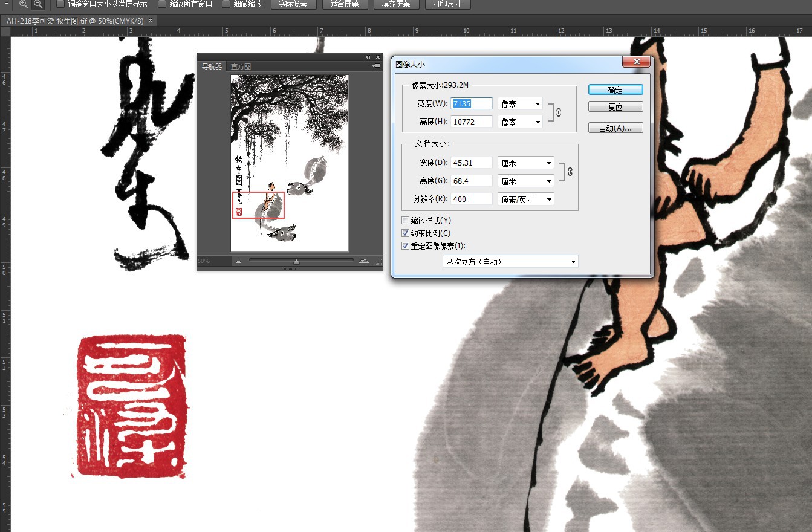
Task: Click the 适合屏幕 button
Action: coord(345,4)
